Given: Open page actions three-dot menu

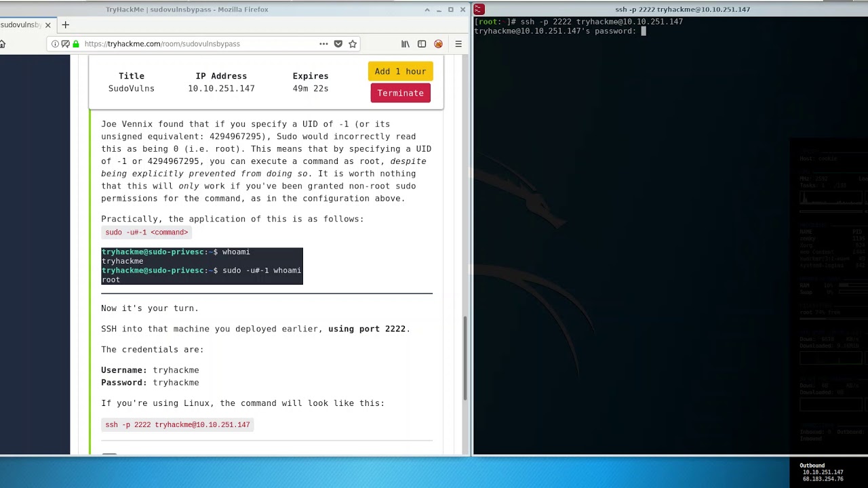Looking at the screenshot, I should pos(323,44).
